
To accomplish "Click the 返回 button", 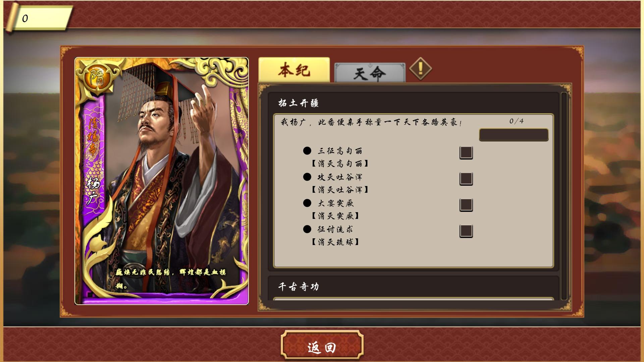I will pos(322,347).
